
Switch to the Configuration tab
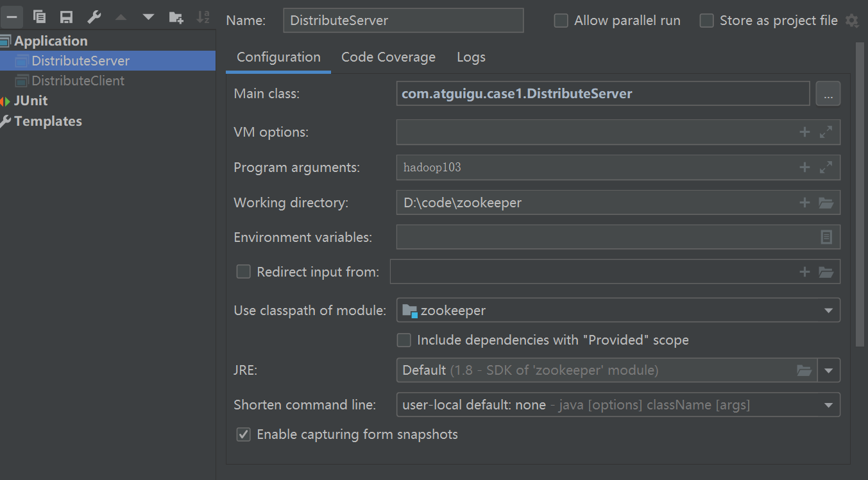pos(278,57)
